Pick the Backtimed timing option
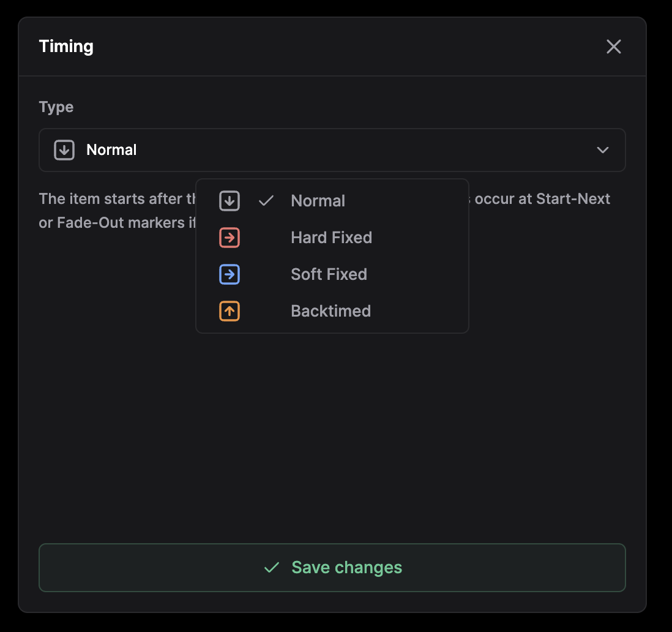672x632 pixels. [x=330, y=311]
